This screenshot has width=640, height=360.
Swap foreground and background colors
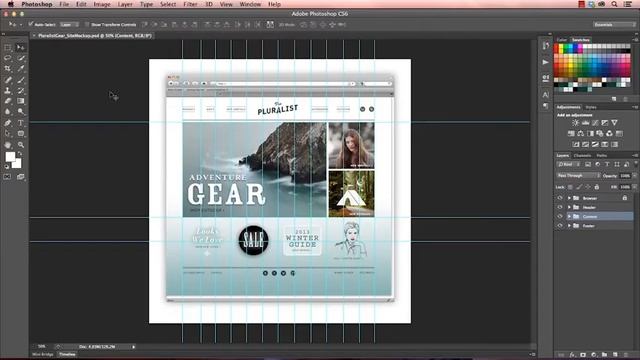(x=20, y=154)
